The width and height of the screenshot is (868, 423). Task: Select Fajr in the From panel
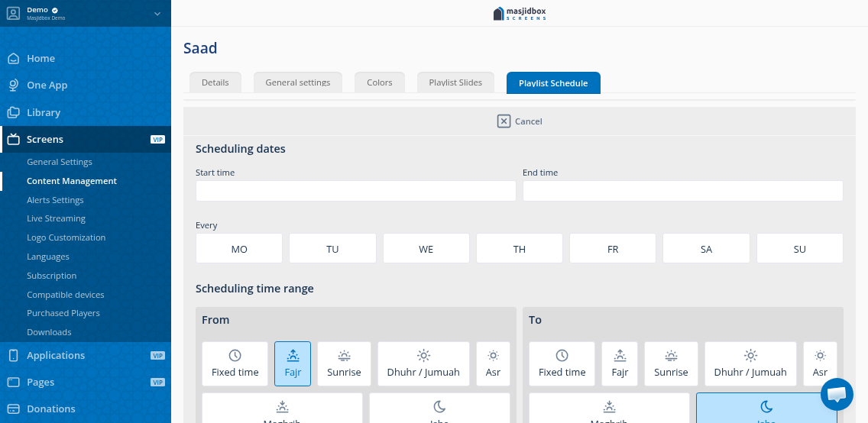(293, 364)
